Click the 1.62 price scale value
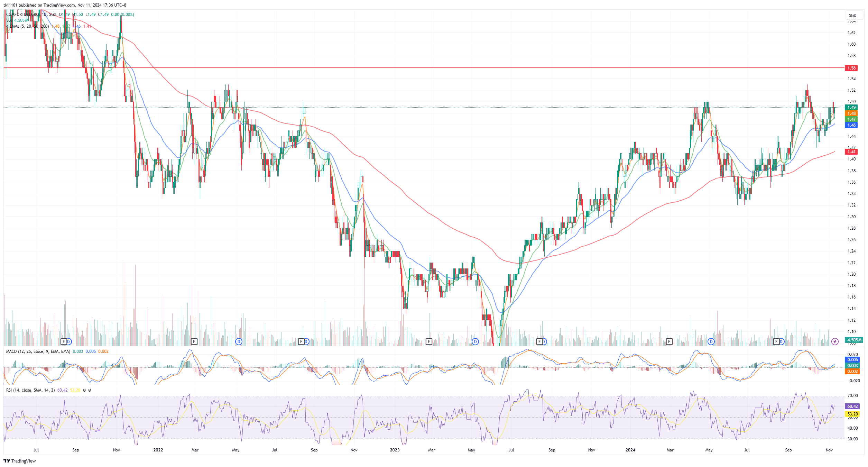 (851, 33)
